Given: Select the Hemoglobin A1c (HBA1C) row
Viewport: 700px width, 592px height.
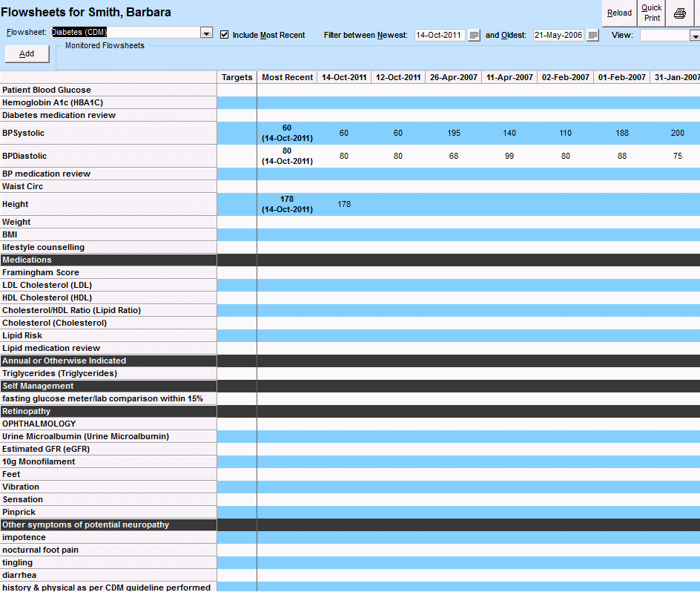Looking at the screenshot, I should pos(108,103).
